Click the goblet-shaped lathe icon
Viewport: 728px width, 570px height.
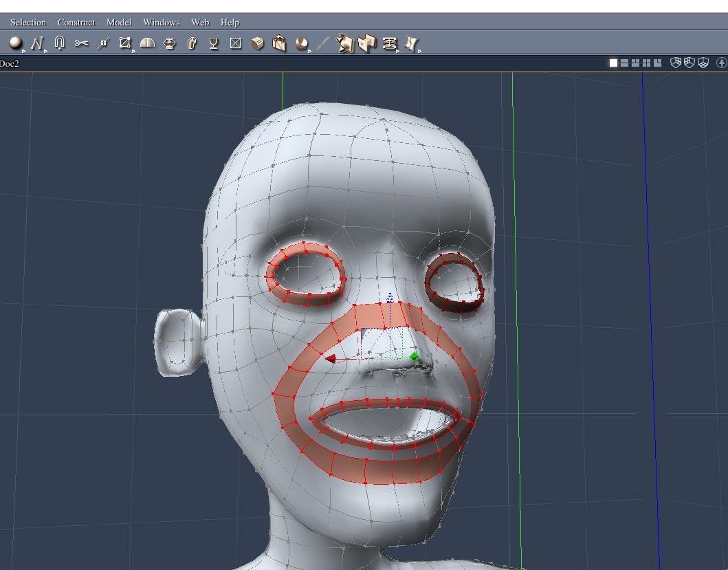[x=214, y=43]
